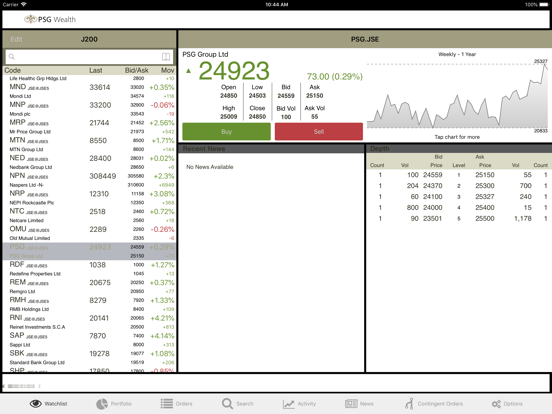
Task: Click inside the watchlist search field
Action: pyautogui.click(x=89, y=57)
